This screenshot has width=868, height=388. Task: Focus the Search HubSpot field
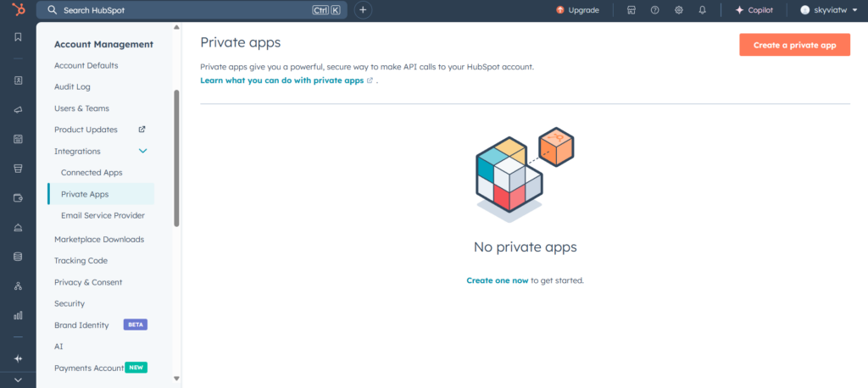pyautogui.click(x=192, y=10)
